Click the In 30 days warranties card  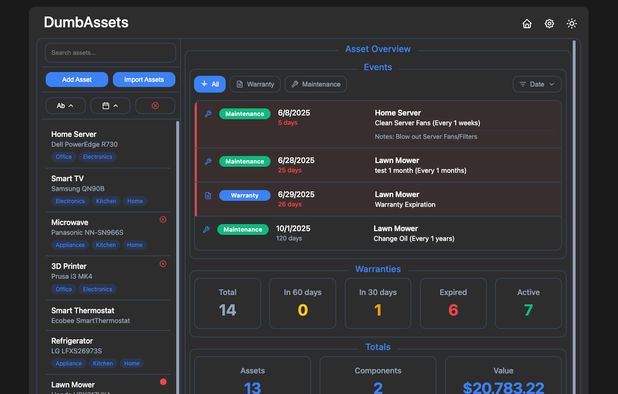[378, 303]
